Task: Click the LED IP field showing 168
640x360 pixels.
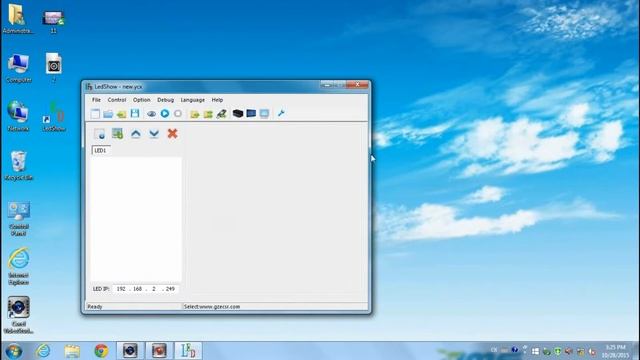Action: click(138, 289)
